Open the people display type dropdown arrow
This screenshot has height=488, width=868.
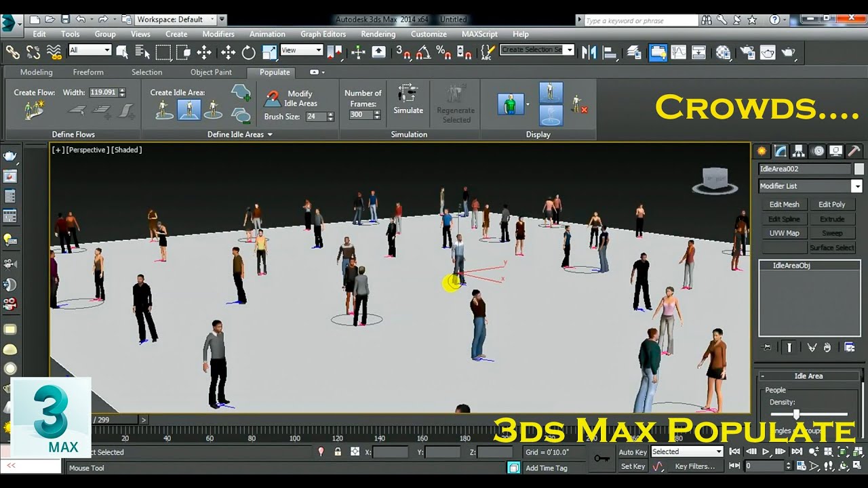point(528,105)
